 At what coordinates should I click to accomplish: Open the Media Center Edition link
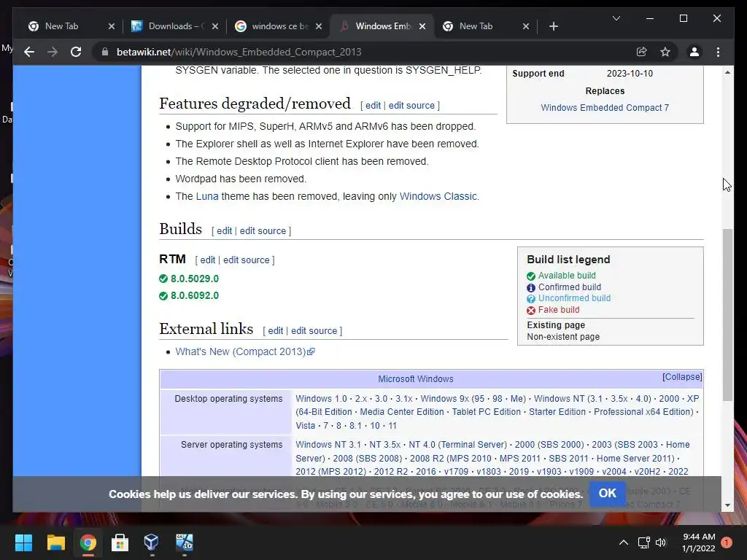[x=402, y=412]
